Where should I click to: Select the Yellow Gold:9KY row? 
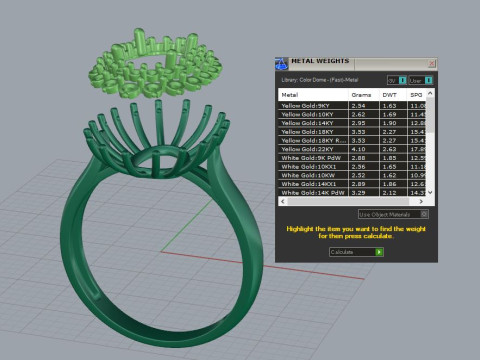(352, 106)
